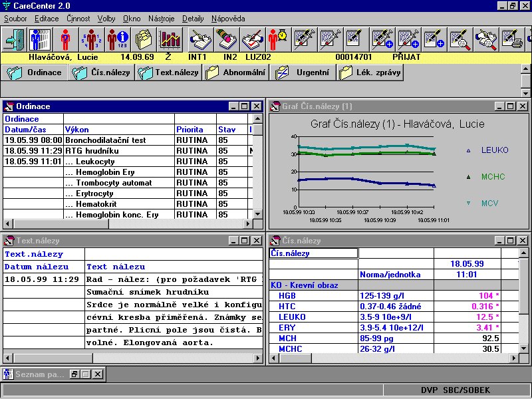
Task: Open the Volby menu
Action: point(106,19)
